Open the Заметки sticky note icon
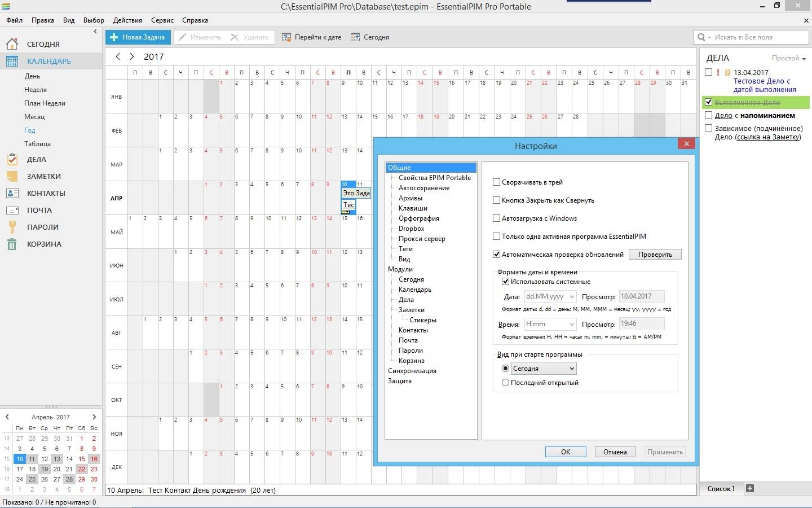The image size is (812, 508). coord(12,176)
